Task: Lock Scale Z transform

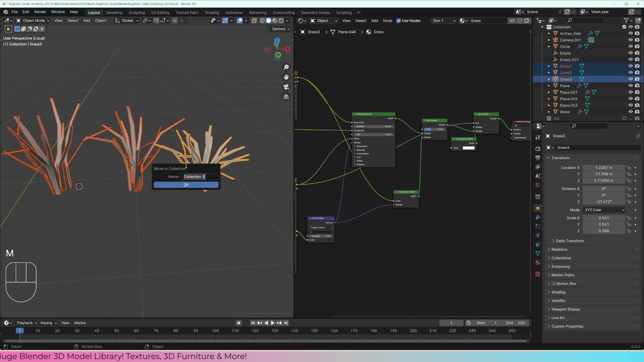Action: [x=629, y=231]
